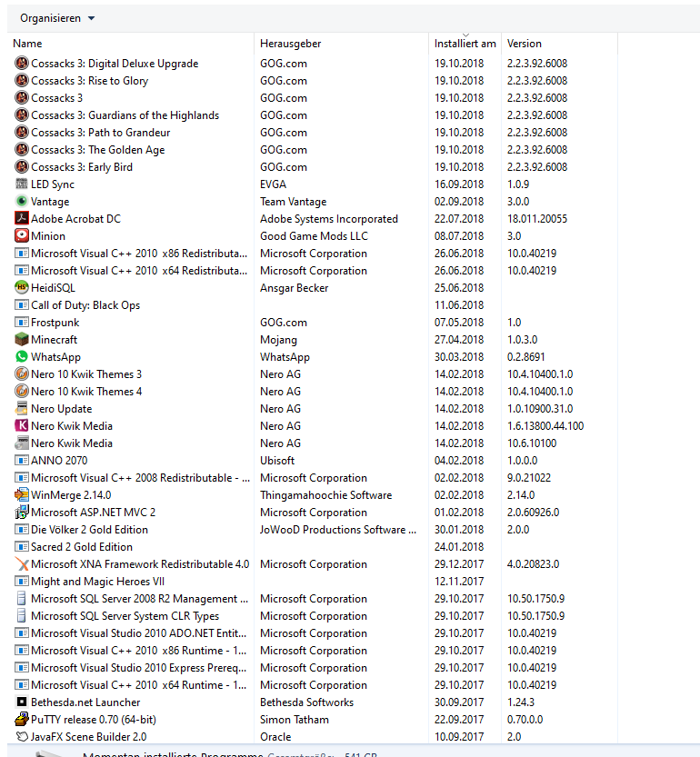Image resolution: width=700 pixels, height=757 pixels.
Task: Select Die Völker 2 Gold Edition
Action: click(x=89, y=530)
